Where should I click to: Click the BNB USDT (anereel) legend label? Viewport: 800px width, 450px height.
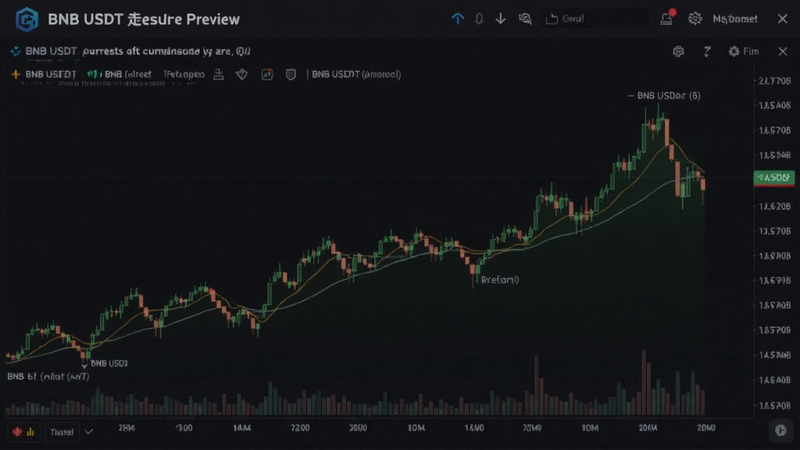356,74
